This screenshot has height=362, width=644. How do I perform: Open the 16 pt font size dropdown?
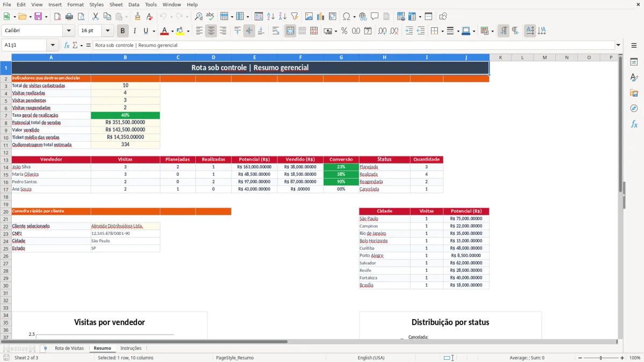point(107,31)
